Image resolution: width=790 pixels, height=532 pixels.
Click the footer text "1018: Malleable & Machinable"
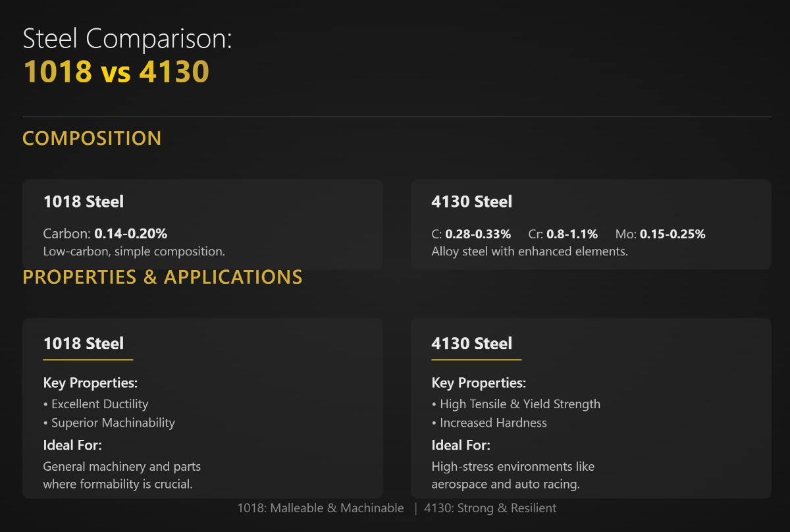pyautogui.click(x=321, y=508)
